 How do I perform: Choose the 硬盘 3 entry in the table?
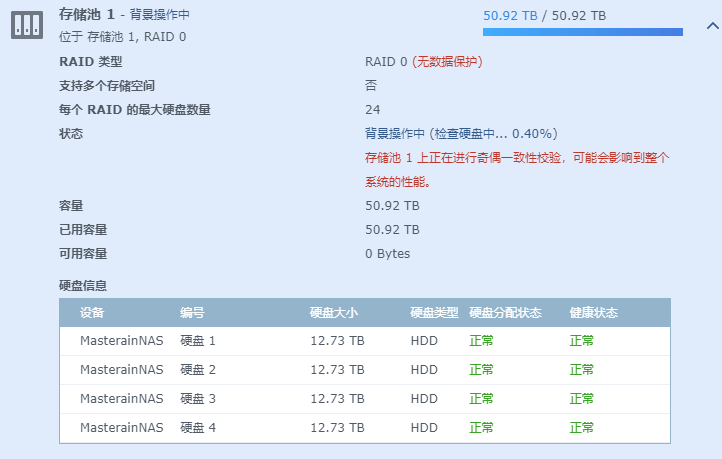click(198, 399)
